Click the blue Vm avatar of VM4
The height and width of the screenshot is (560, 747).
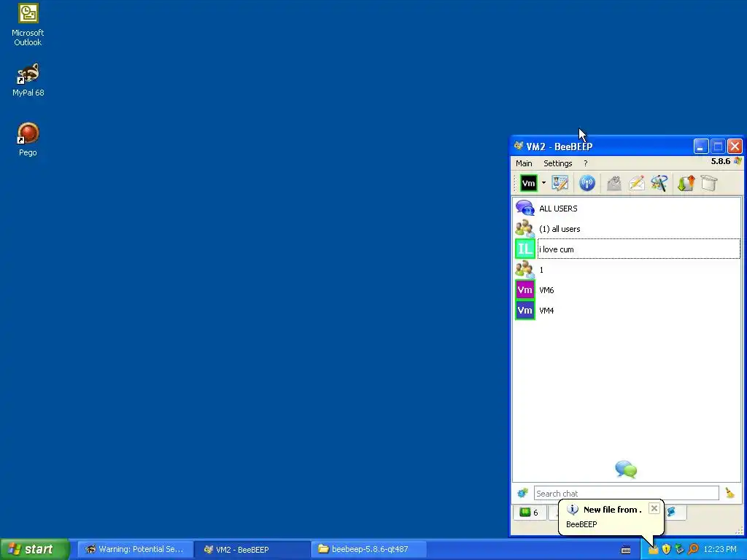525,311
